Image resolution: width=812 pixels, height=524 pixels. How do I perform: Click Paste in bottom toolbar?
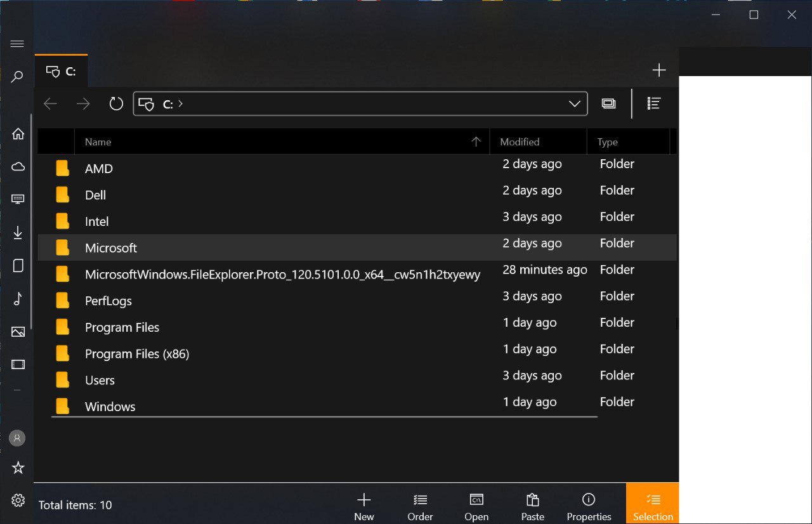click(x=533, y=506)
